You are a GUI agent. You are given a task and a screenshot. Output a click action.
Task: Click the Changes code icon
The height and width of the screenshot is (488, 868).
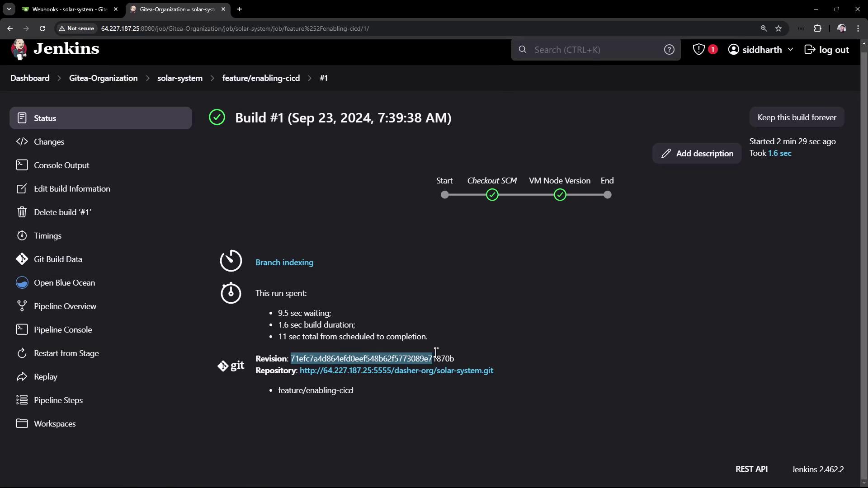[22, 141]
